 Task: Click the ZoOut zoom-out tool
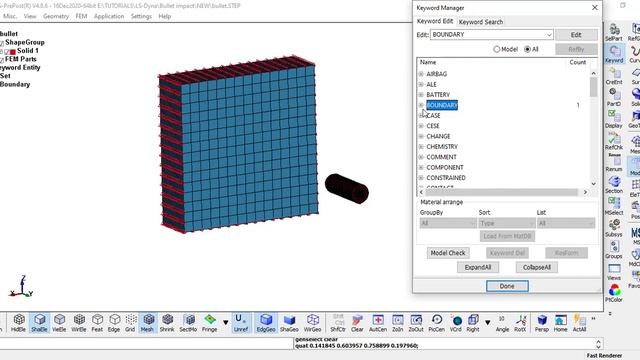point(416,322)
